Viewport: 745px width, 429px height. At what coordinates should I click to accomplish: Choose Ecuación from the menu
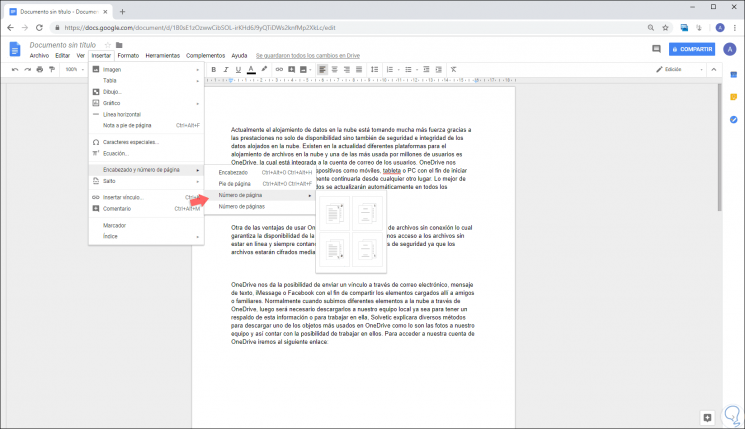pyautogui.click(x=146, y=153)
